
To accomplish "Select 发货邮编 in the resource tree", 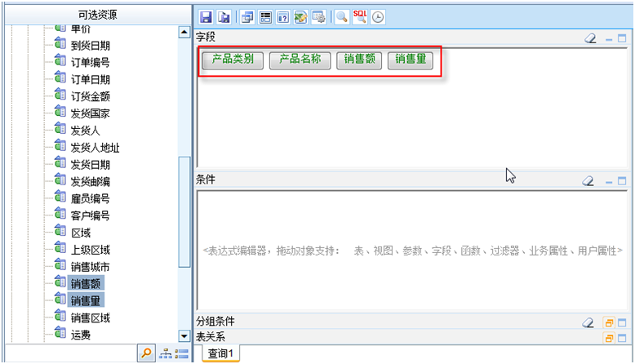I will click(x=91, y=182).
